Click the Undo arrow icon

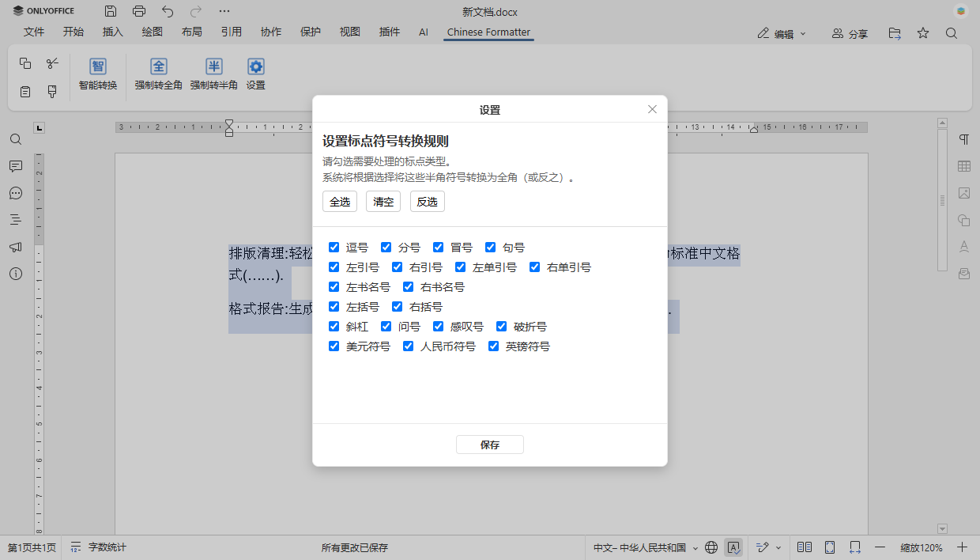(168, 11)
